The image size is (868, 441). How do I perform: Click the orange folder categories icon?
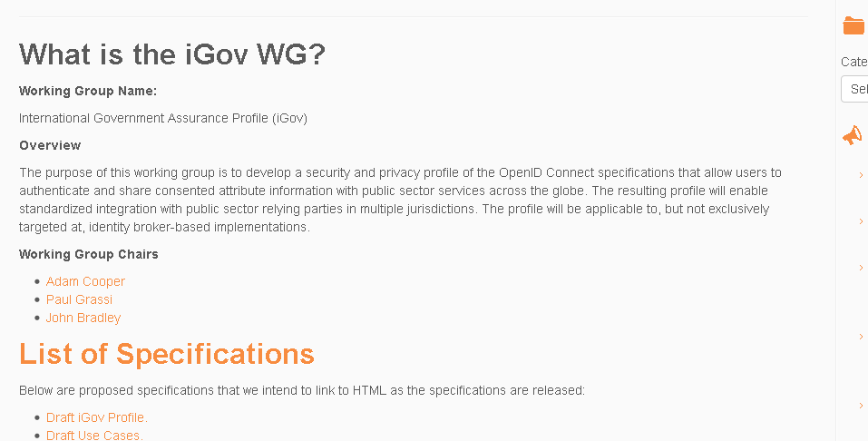[853, 25]
